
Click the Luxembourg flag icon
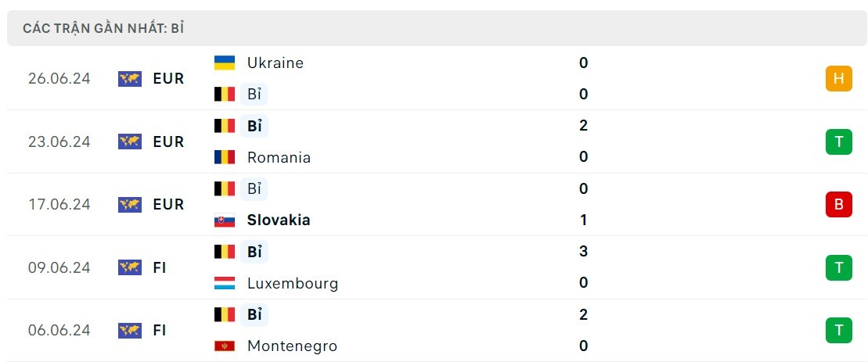pyautogui.click(x=224, y=283)
